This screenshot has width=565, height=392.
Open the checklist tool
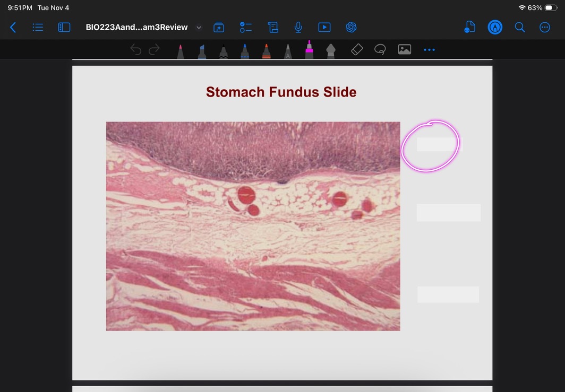[x=245, y=28]
